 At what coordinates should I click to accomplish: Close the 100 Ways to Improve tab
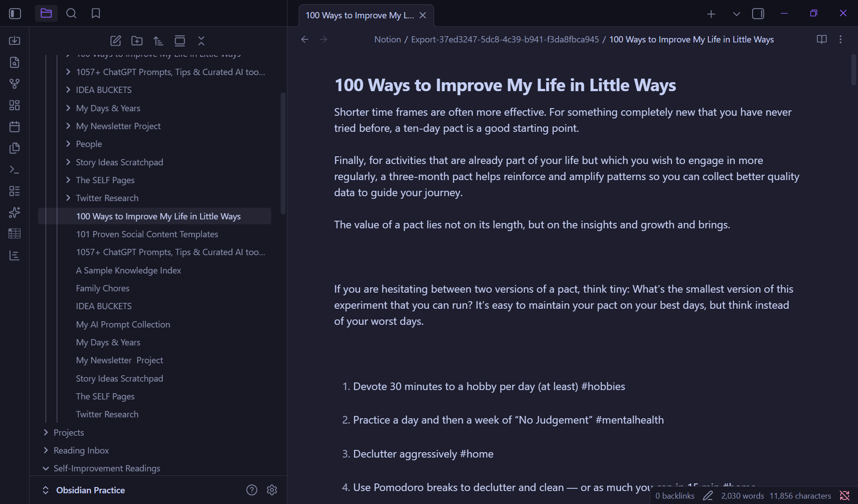(423, 15)
